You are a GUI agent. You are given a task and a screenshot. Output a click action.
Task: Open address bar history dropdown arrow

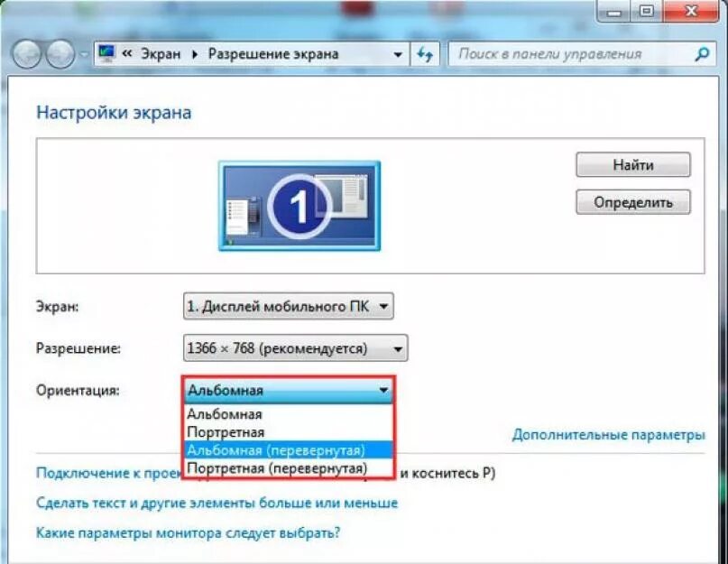(398, 54)
